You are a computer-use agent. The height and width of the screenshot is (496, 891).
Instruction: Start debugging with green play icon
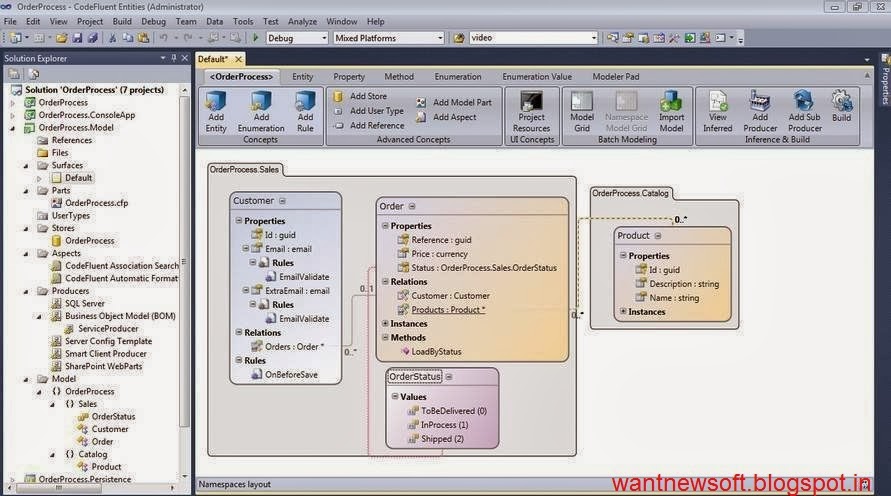coord(256,38)
